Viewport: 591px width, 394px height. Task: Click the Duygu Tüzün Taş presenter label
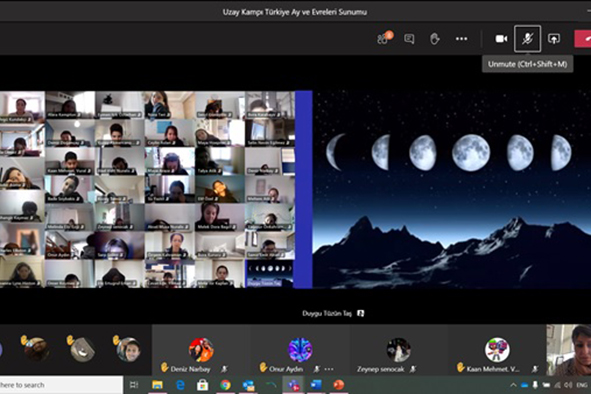pos(327,313)
